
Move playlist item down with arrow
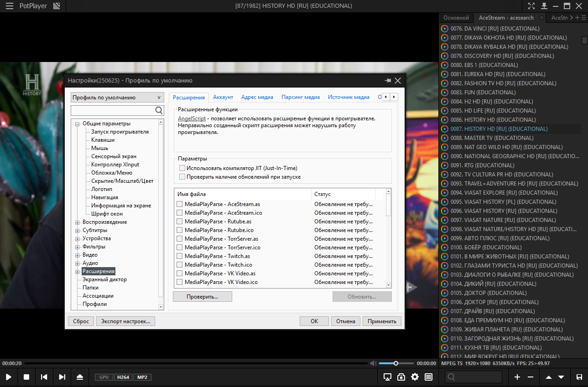click(x=561, y=377)
